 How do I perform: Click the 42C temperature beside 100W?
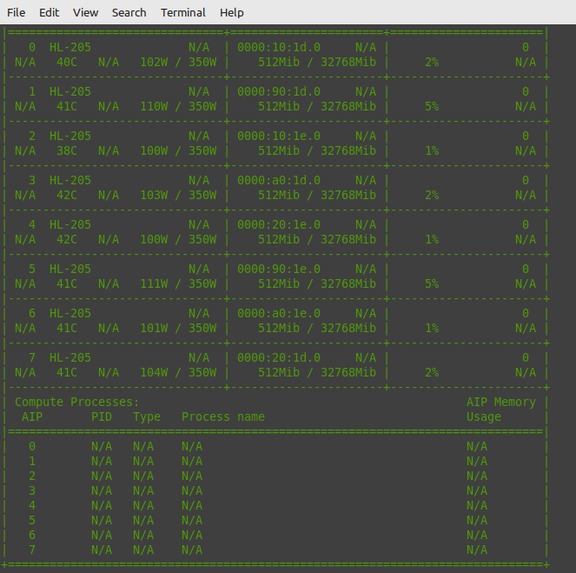(67, 239)
